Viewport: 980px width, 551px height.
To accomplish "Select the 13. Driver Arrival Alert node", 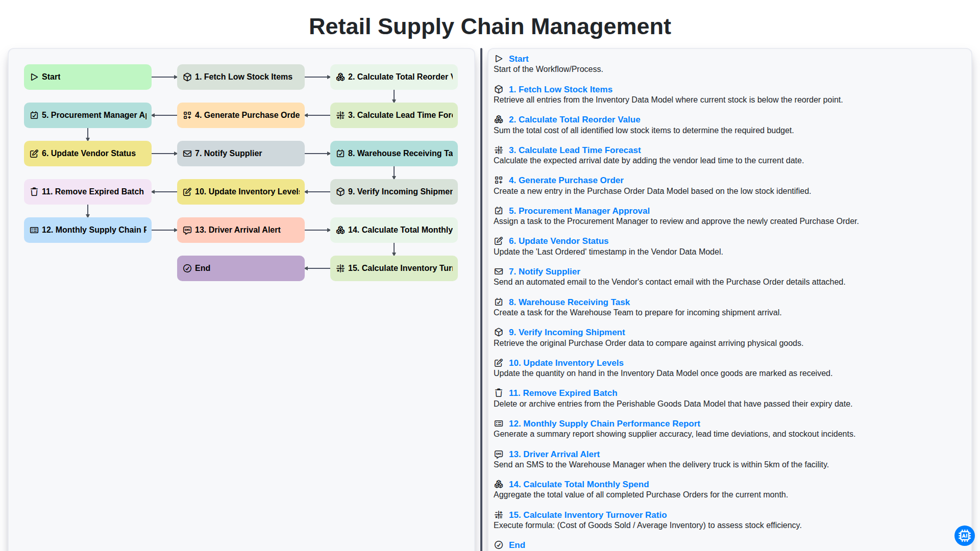I will 241,230.
